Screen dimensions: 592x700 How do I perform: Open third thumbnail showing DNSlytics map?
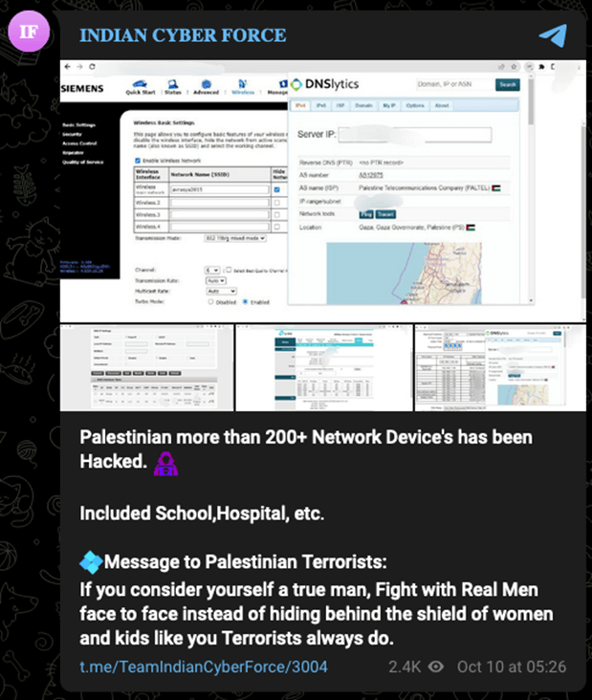pos(500,368)
